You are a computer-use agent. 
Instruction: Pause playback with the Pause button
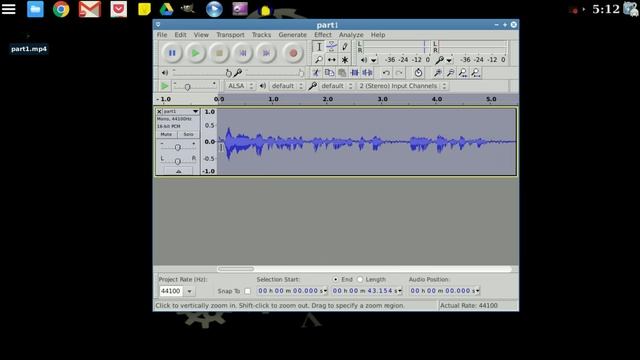pyautogui.click(x=172, y=53)
